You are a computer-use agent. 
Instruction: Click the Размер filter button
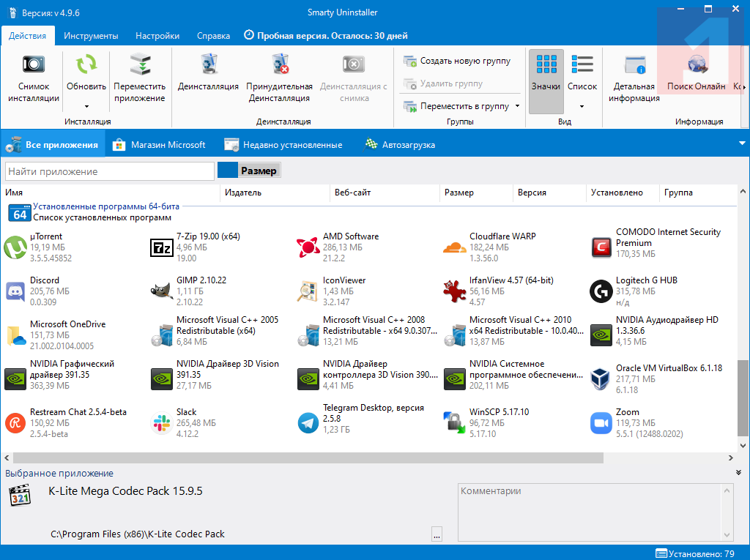(249, 171)
